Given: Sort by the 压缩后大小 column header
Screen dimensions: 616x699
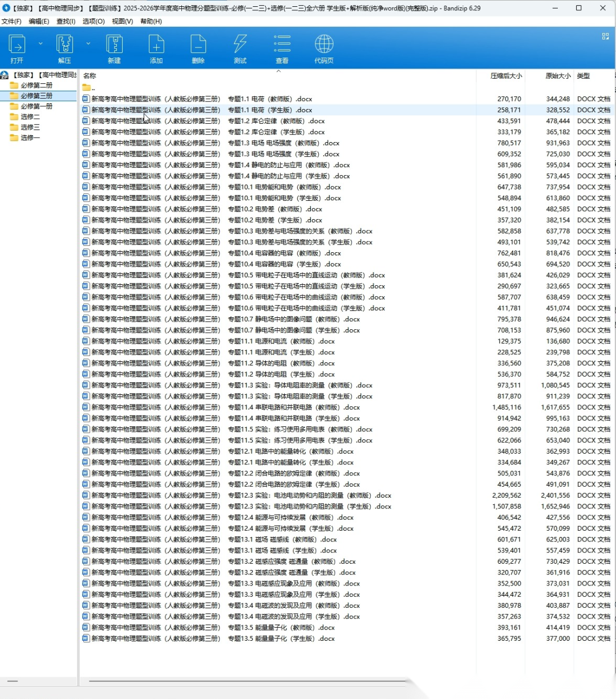Looking at the screenshot, I should click(506, 76).
